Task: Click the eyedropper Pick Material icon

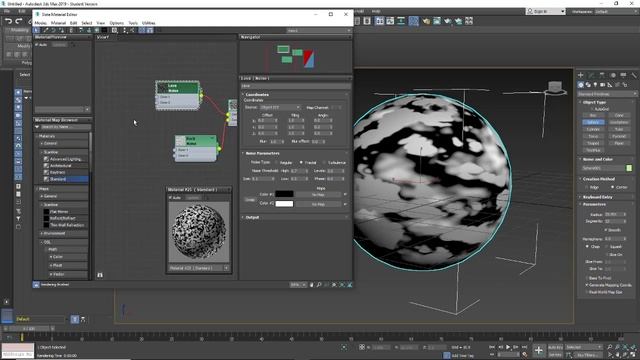Action: click(x=46, y=30)
